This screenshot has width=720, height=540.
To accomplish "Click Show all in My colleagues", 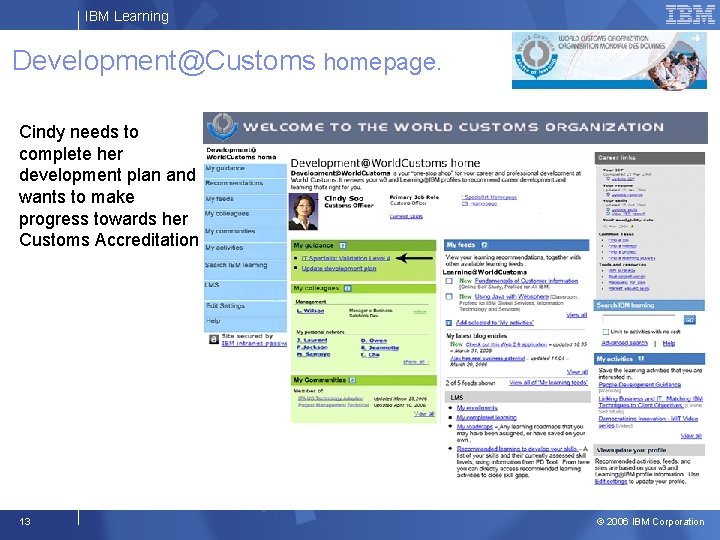I will point(416,362).
